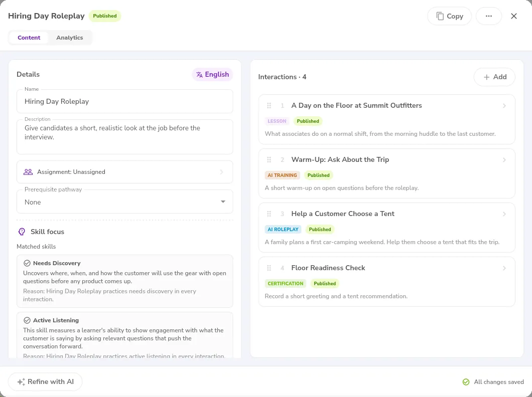Click the AI TRAINING tag
The width and height of the screenshot is (532, 397).
coord(282,175)
